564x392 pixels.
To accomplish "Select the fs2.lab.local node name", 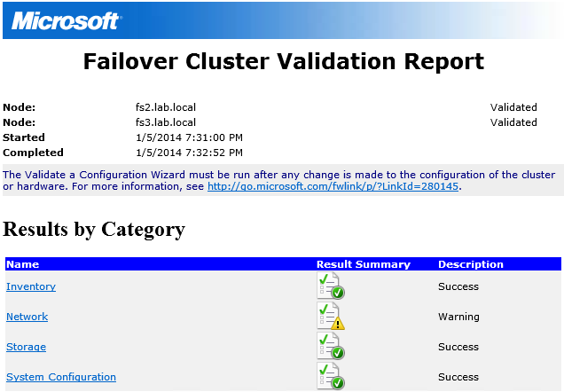I will (x=160, y=107).
